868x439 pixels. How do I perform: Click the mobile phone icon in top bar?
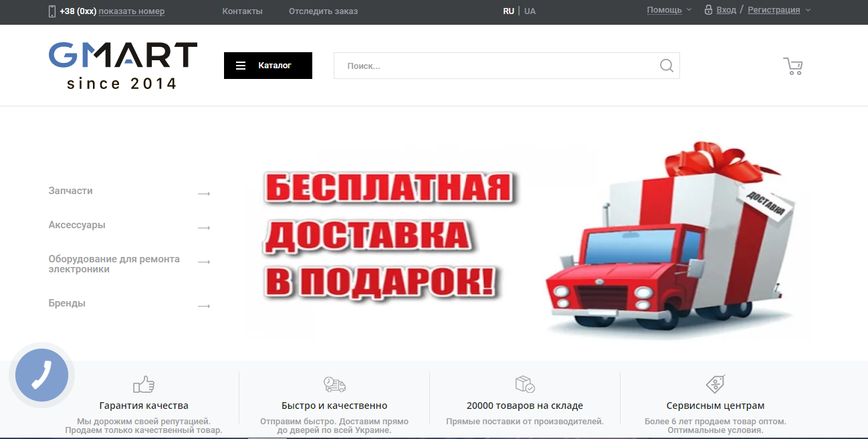tap(52, 11)
